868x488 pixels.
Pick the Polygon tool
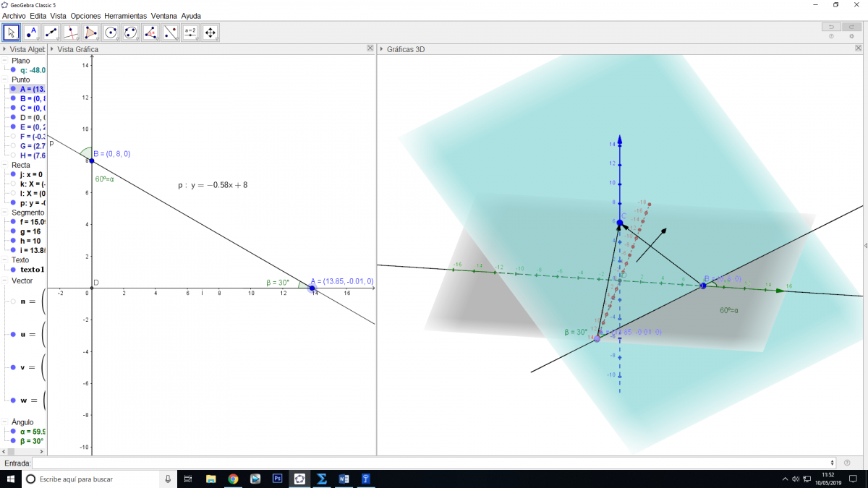(90, 33)
